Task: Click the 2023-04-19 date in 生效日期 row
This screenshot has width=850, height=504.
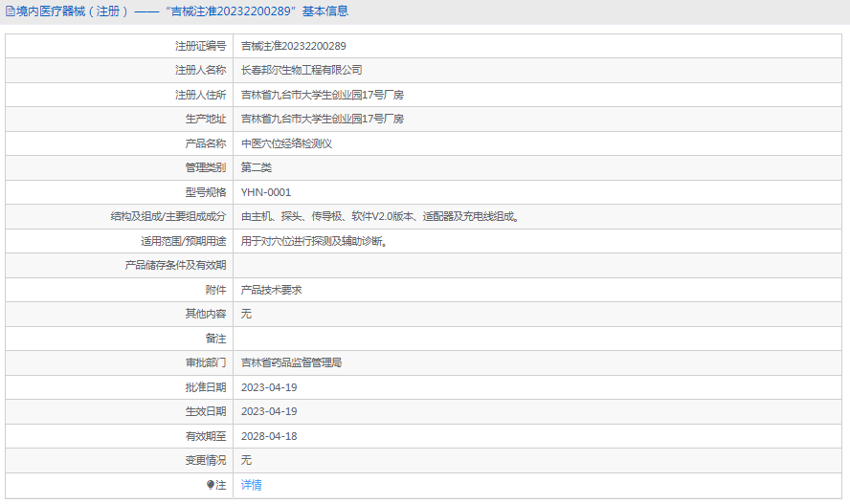Action: [x=269, y=411]
